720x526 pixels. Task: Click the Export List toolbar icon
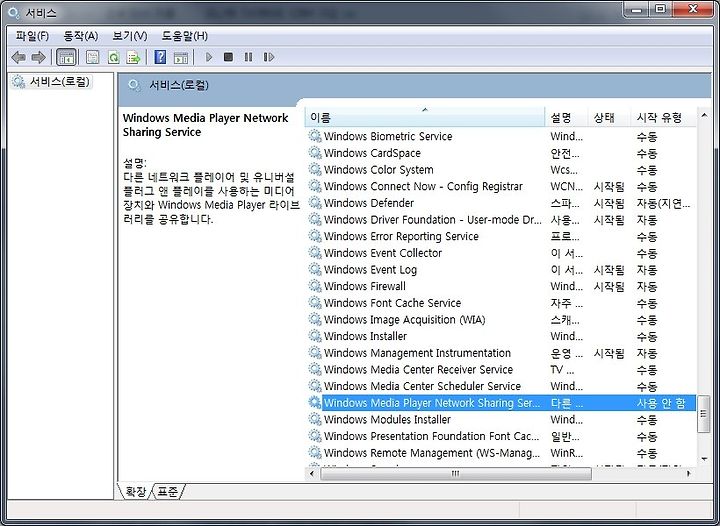click(x=133, y=57)
